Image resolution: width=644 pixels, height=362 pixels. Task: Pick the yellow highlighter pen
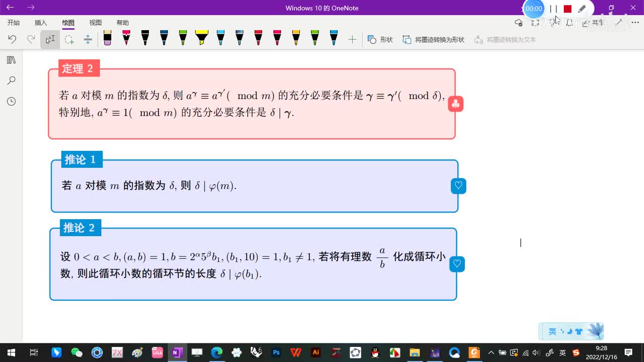pyautogui.click(x=202, y=38)
